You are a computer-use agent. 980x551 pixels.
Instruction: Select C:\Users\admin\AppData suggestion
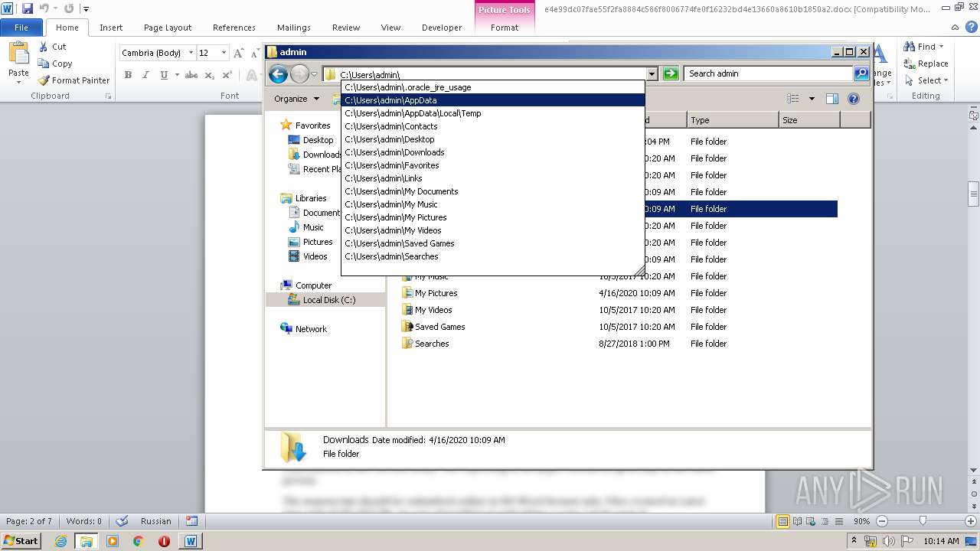pyautogui.click(x=493, y=100)
